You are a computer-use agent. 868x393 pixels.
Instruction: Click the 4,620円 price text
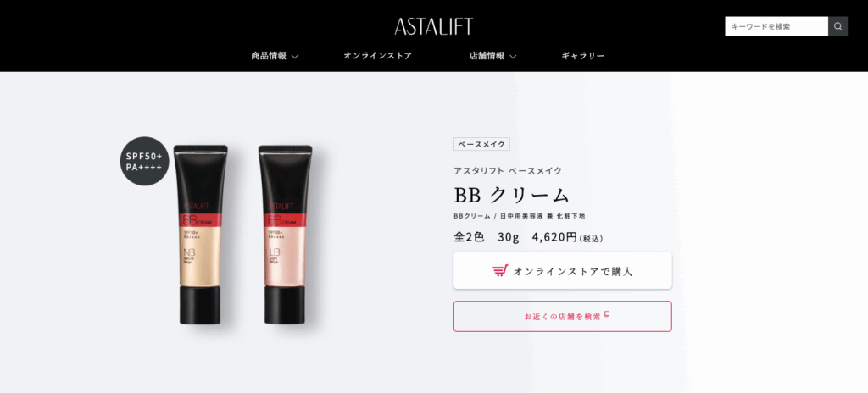click(x=554, y=237)
